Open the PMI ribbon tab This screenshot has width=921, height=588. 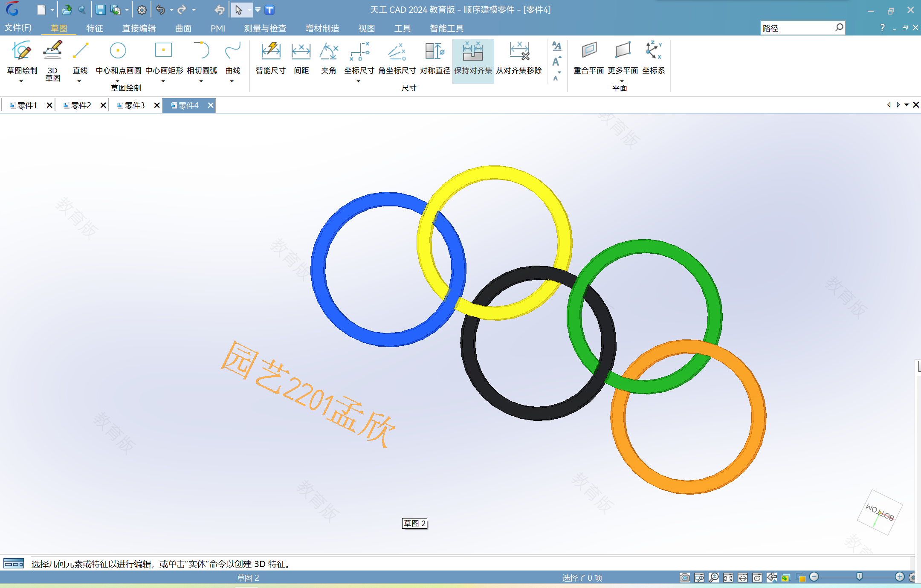tap(218, 28)
